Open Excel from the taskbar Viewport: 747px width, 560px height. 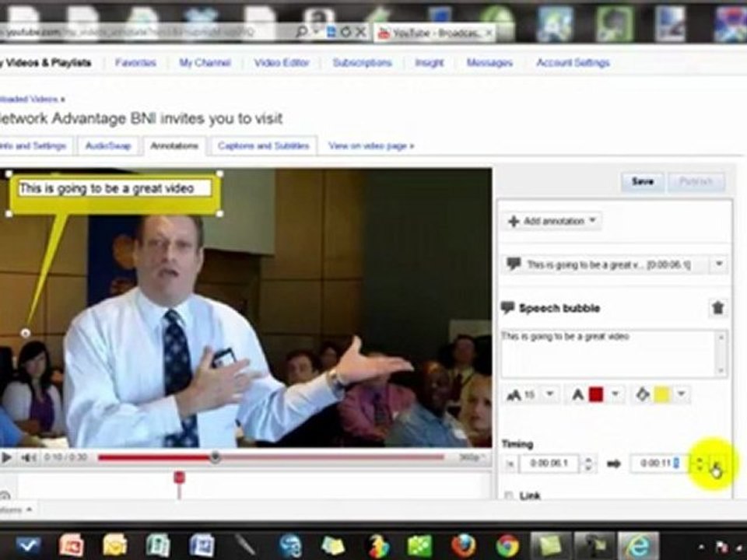158,545
